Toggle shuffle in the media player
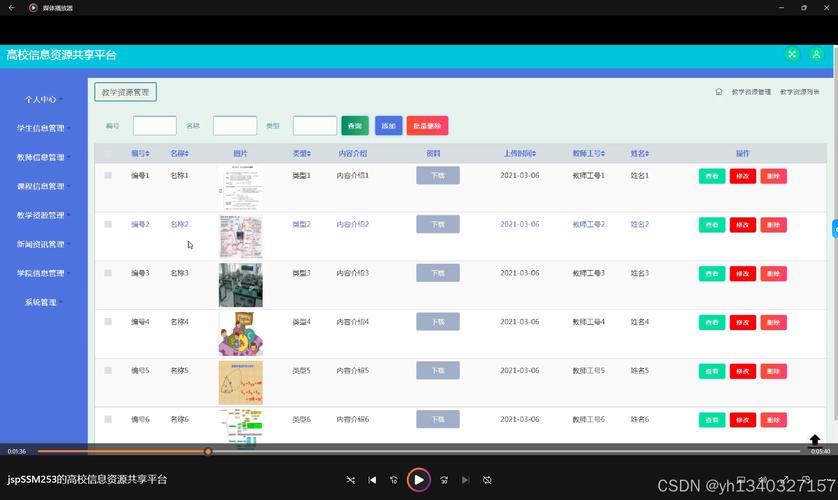 (x=350, y=480)
